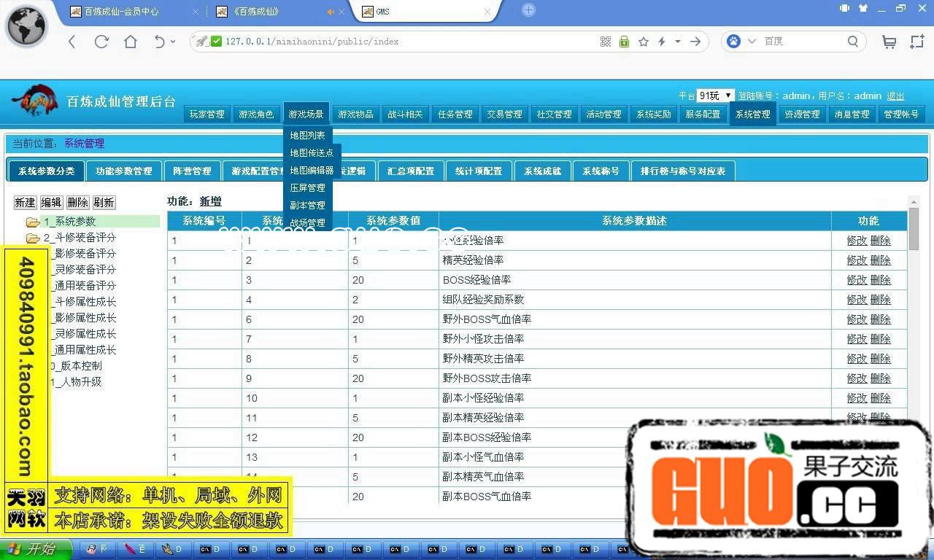Click 修改 for BOSS经验倍率 row
Screen dimensions: 934x560
click(x=857, y=279)
